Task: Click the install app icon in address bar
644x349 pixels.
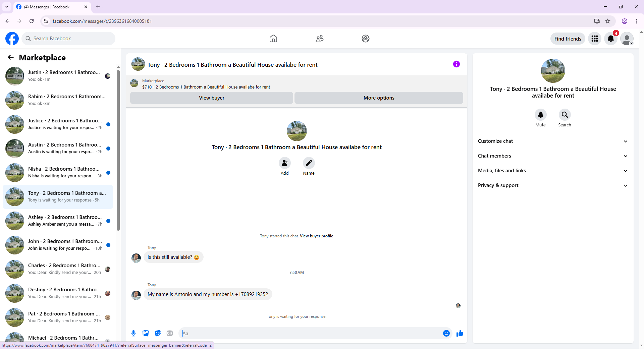Action: pyautogui.click(x=597, y=21)
